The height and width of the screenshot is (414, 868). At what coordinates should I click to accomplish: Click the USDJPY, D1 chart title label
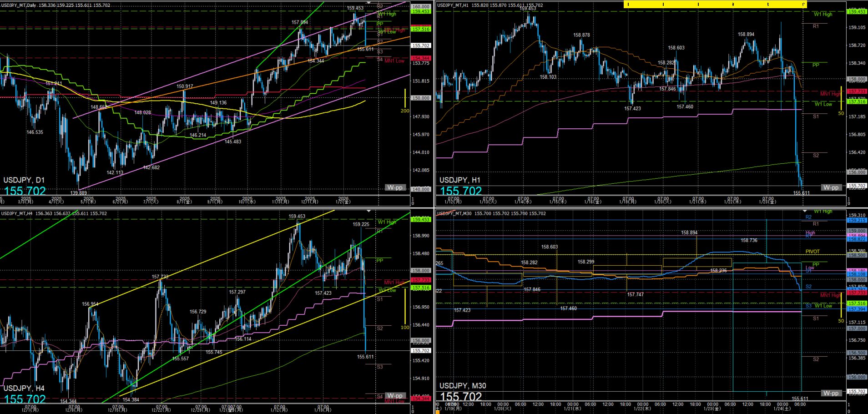(x=24, y=180)
